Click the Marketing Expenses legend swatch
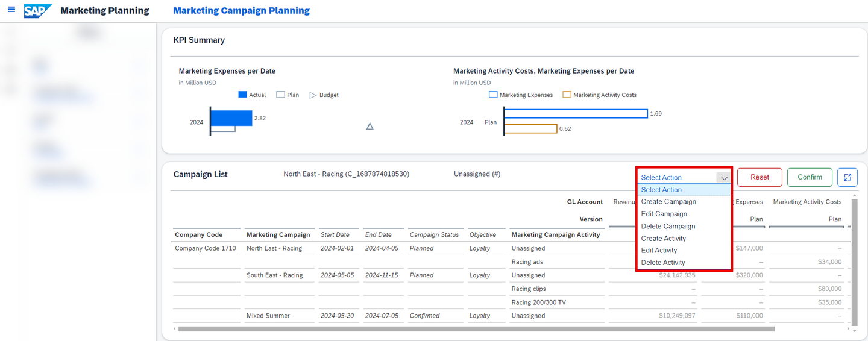The height and width of the screenshot is (341, 868). [x=493, y=95]
